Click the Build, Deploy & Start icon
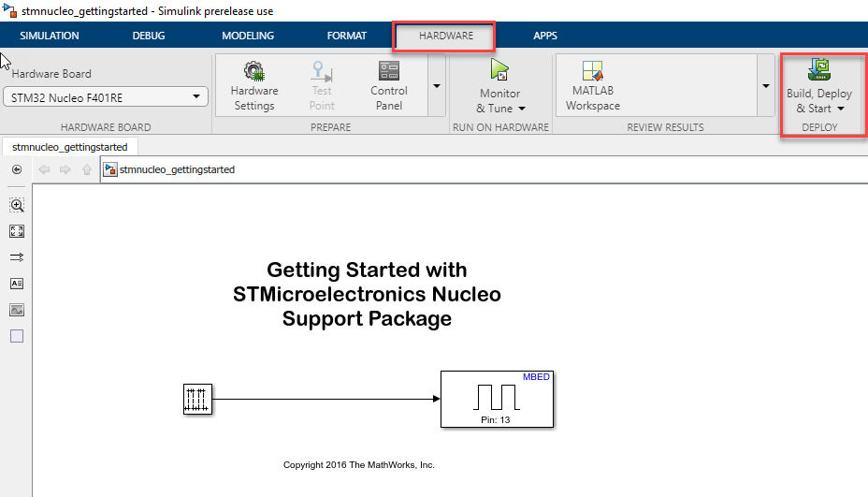Screen dimensions: 868x497 click(819, 67)
